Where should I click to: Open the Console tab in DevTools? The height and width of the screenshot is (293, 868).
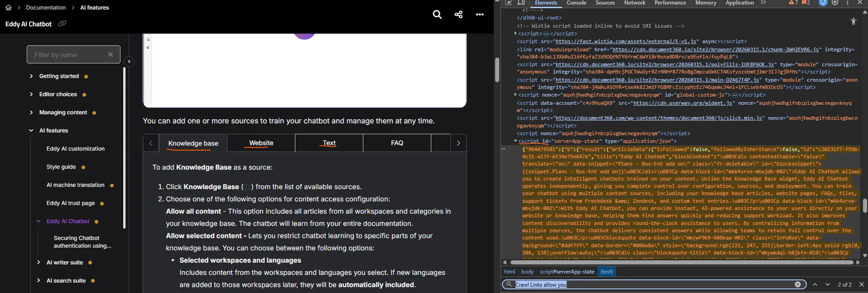pyautogui.click(x=576, y=3)
